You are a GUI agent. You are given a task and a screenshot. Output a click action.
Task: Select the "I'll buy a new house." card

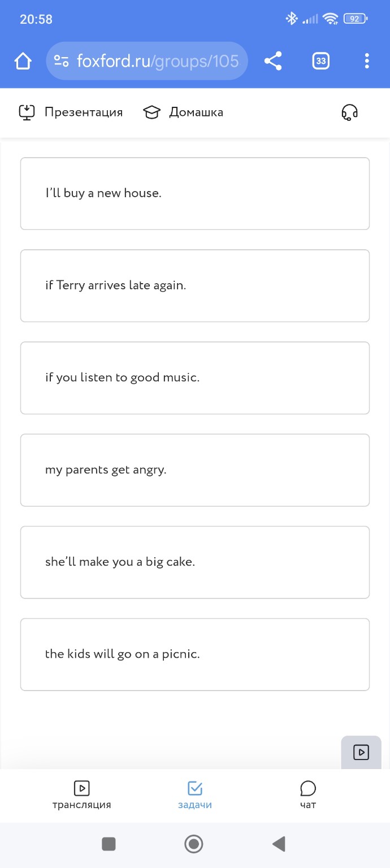click(x=195, y=193)
